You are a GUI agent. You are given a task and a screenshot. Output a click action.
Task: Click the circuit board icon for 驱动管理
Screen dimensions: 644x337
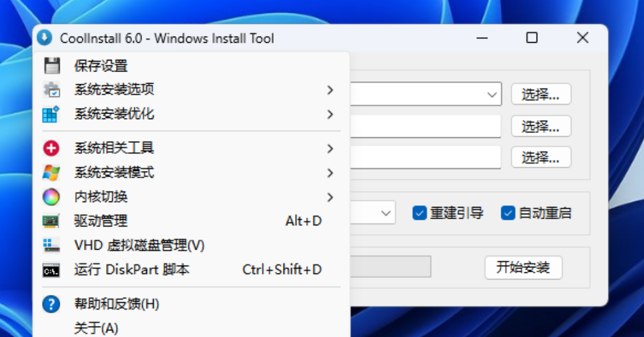51,221
